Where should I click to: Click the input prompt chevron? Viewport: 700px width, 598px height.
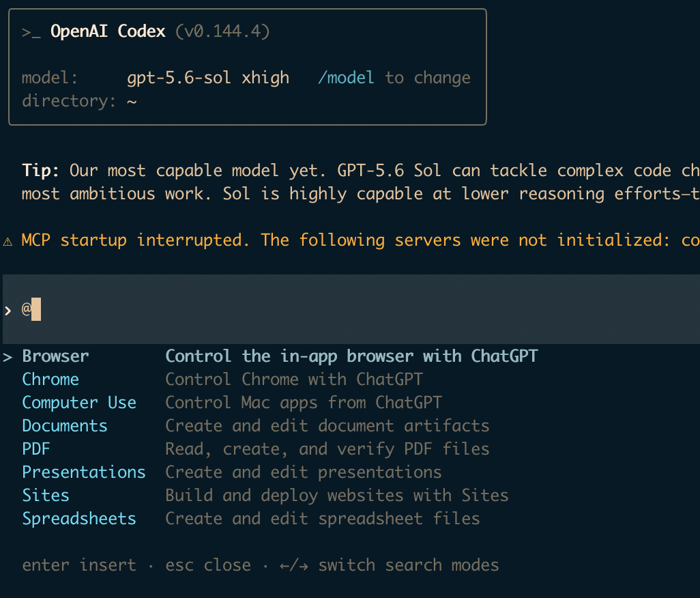(x=8, y=311)
